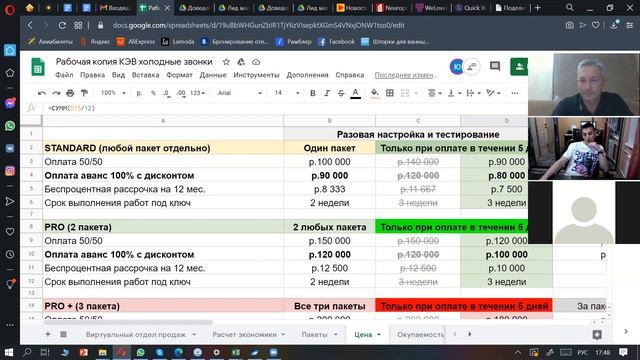Open Windows taskbar search

(x=27, y=352)
